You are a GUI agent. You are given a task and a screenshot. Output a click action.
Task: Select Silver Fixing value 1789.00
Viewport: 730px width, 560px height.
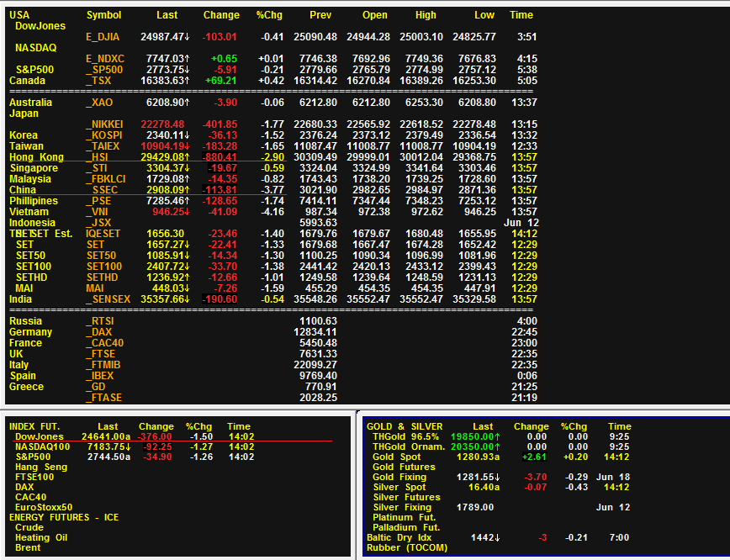pyautogui.click(x=475, y=507)
